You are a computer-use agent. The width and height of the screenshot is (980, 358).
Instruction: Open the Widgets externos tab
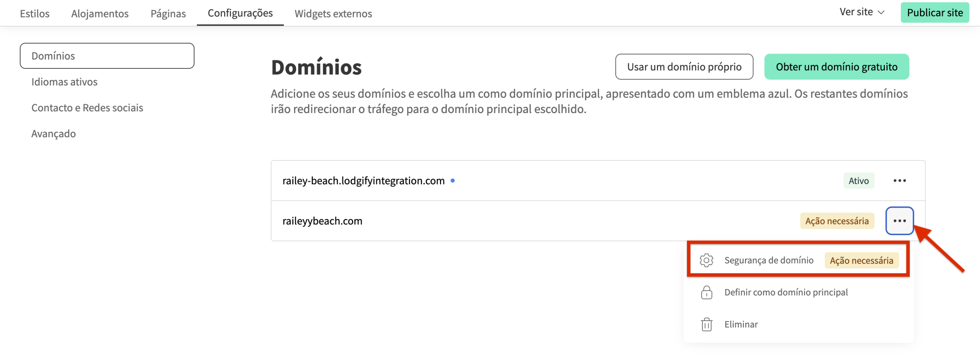tap(333, 14)
